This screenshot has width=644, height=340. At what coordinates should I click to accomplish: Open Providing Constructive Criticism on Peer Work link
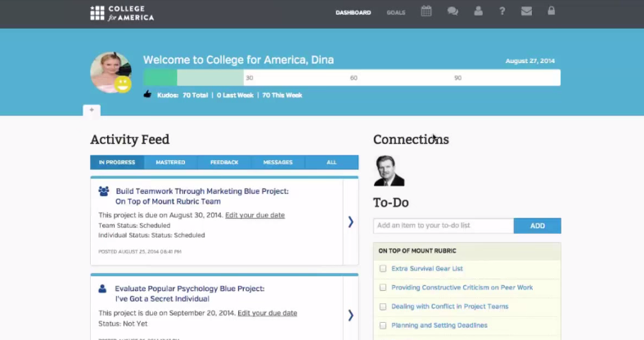(x=462, y=288)
